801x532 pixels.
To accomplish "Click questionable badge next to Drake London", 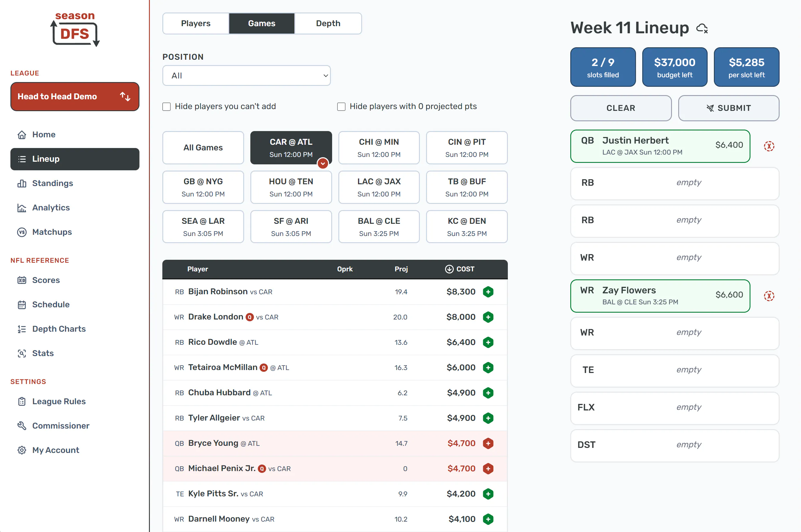I will (x=249, y=317).
